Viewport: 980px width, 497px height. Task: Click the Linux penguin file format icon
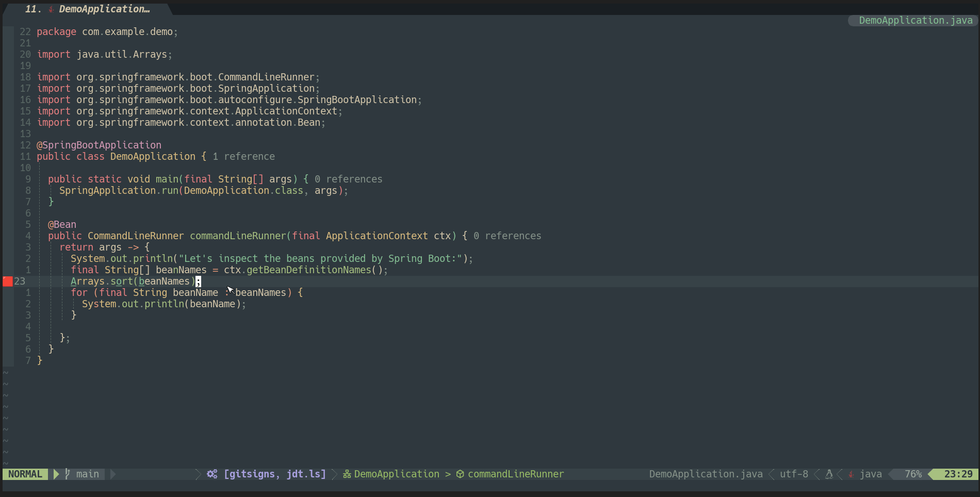(x=829, y=474)
